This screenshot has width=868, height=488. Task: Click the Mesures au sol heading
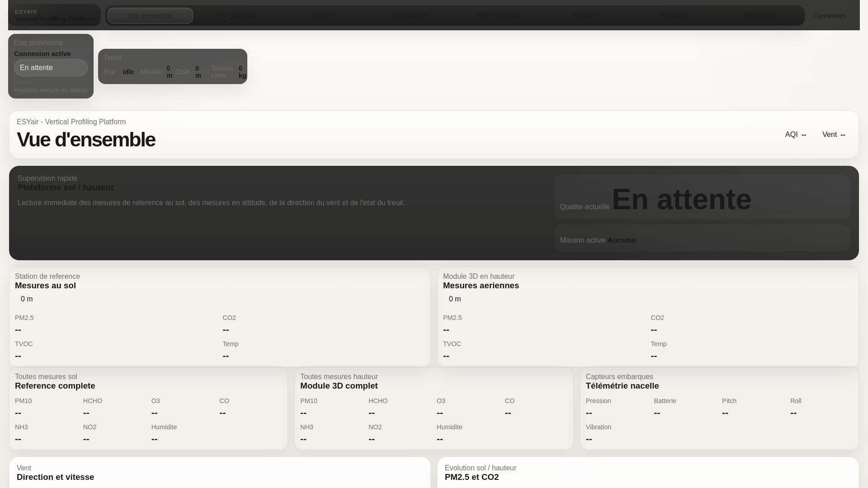(45, 286)
